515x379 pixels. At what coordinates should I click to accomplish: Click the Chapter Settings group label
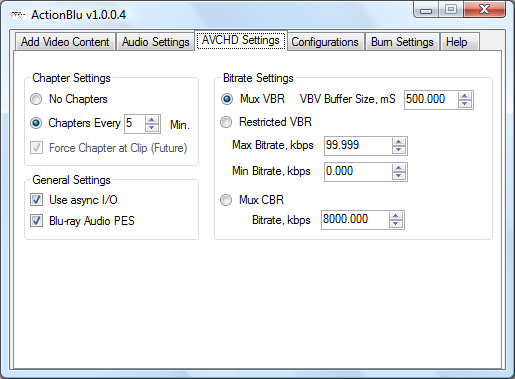click(x=71, y=78)
